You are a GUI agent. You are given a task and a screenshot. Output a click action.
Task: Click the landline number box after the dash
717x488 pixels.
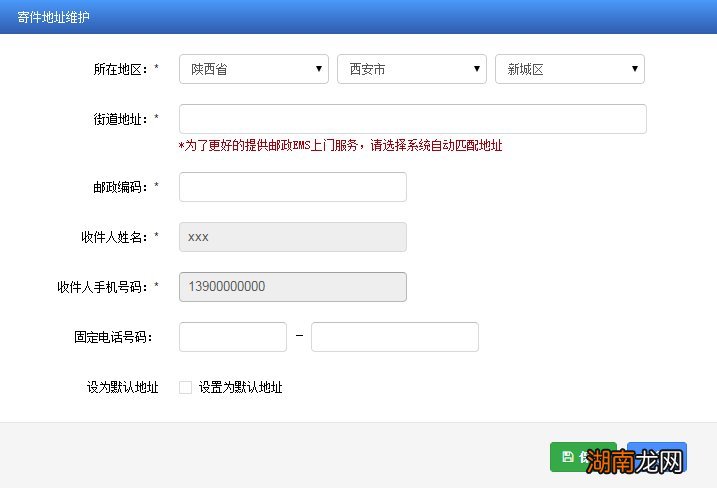coord(394,337)
